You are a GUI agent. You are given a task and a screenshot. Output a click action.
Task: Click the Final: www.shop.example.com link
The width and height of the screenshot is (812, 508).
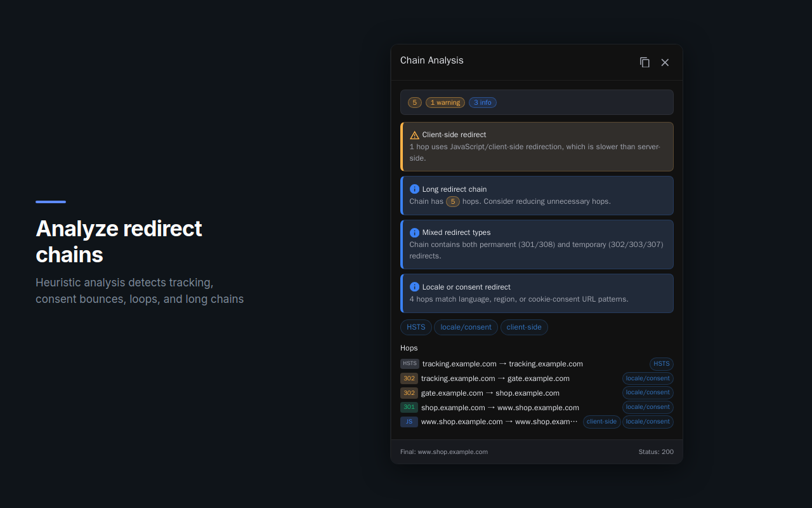pyautogui.click(x=444, y=451)
